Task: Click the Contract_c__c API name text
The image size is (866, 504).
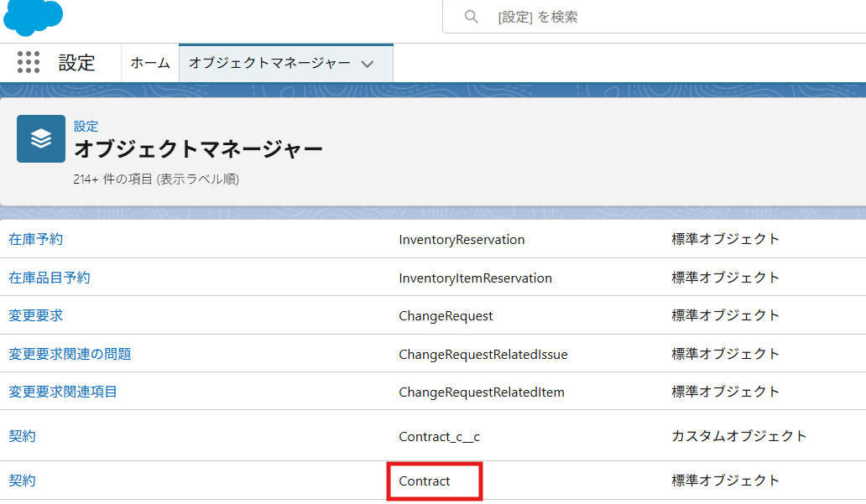Action: click(x=439, y=437)
